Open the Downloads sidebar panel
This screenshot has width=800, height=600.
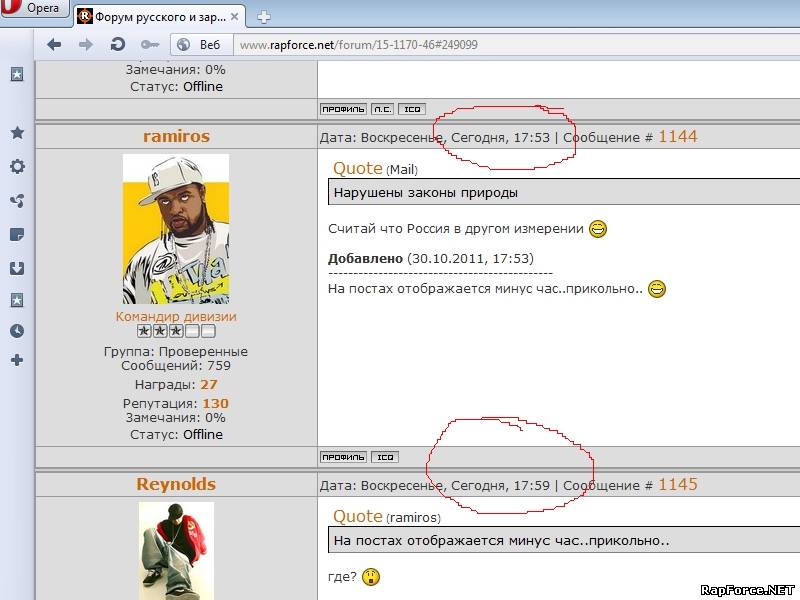pyautogui.click(x=17, y=268)
